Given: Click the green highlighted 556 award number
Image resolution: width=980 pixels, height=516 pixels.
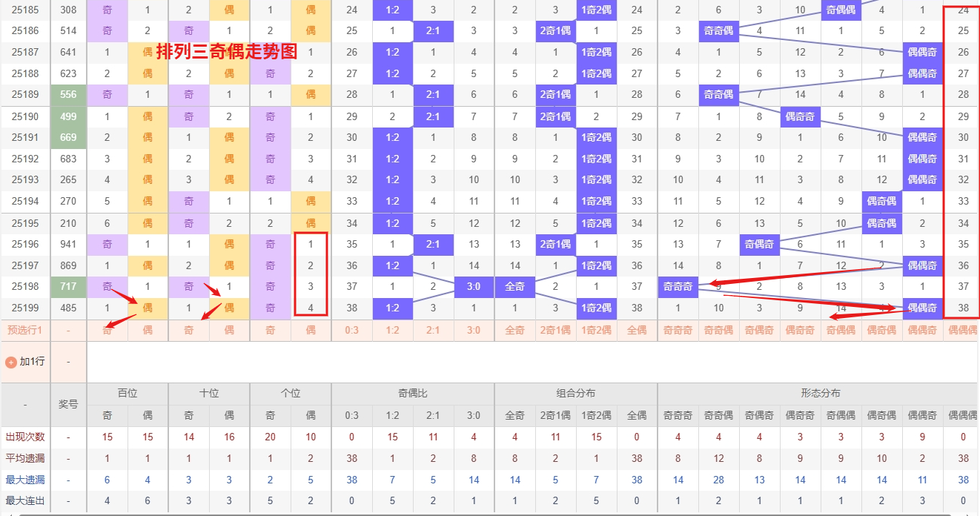Looking at the screenshot, I should [68, 95].
